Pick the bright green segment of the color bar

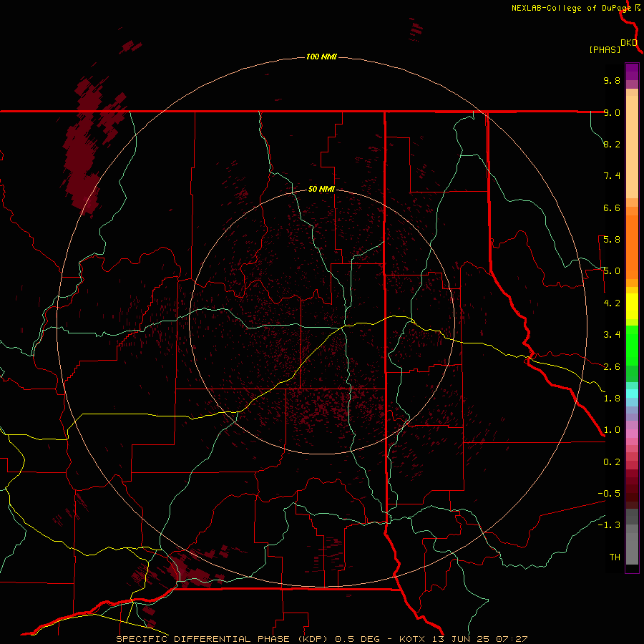pyautogui.click(x=632, y=346)
